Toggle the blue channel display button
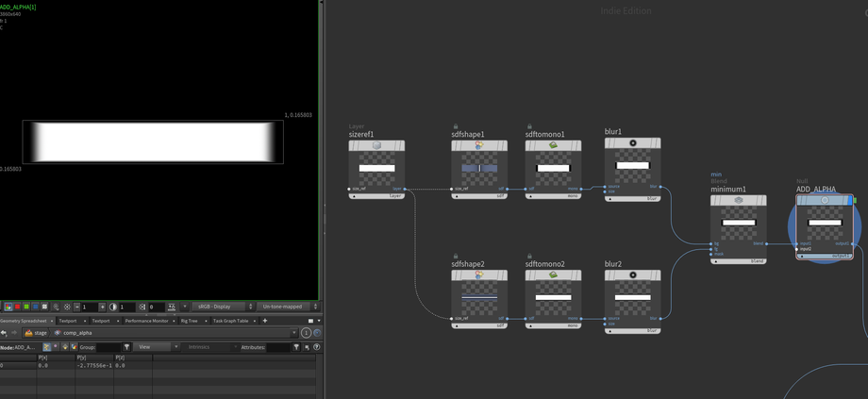 pyautogui.click(x=35, y=307)
